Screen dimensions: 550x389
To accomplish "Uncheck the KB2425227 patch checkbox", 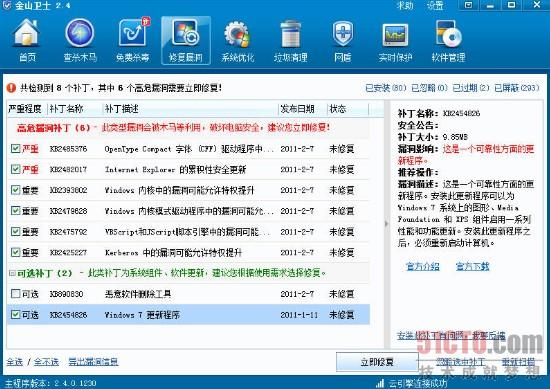I will pyautogui.click(x=15, y=252).
